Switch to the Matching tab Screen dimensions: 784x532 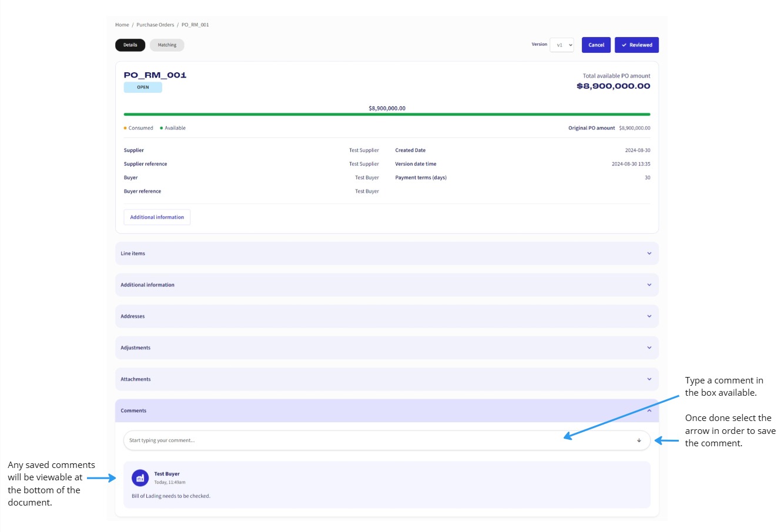click(167, 45)
